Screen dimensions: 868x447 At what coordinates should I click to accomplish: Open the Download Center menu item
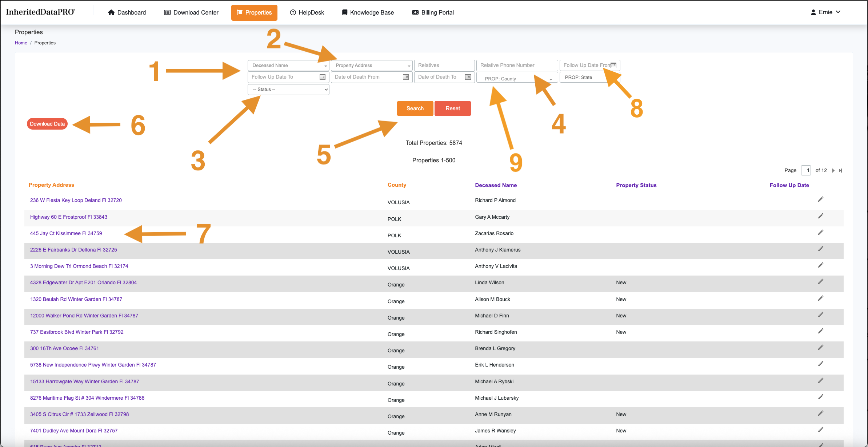[x=191, y=13]
